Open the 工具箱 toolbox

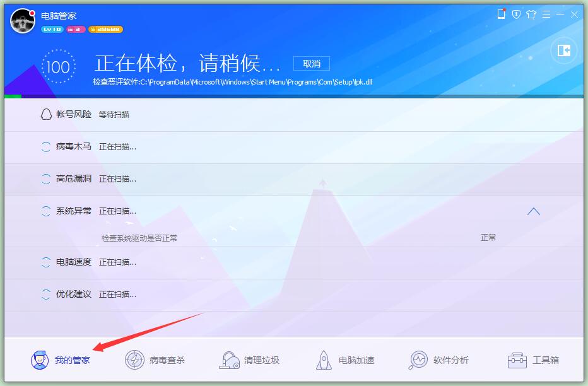517,359
